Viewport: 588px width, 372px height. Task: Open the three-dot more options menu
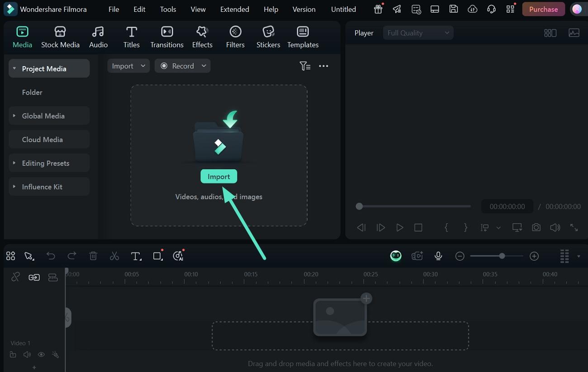(323, 66)
